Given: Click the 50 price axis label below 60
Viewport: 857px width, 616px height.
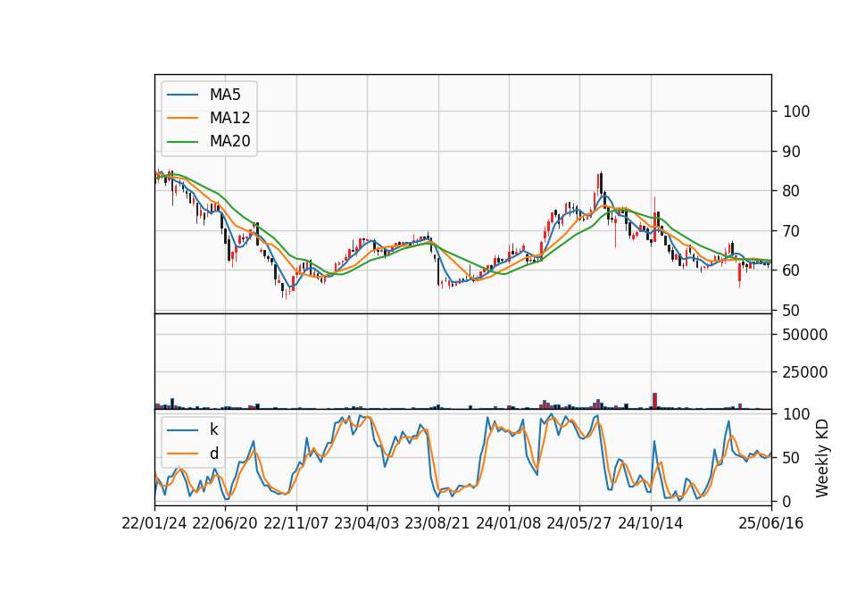Looking at the screenshot, I should point(792,310).
